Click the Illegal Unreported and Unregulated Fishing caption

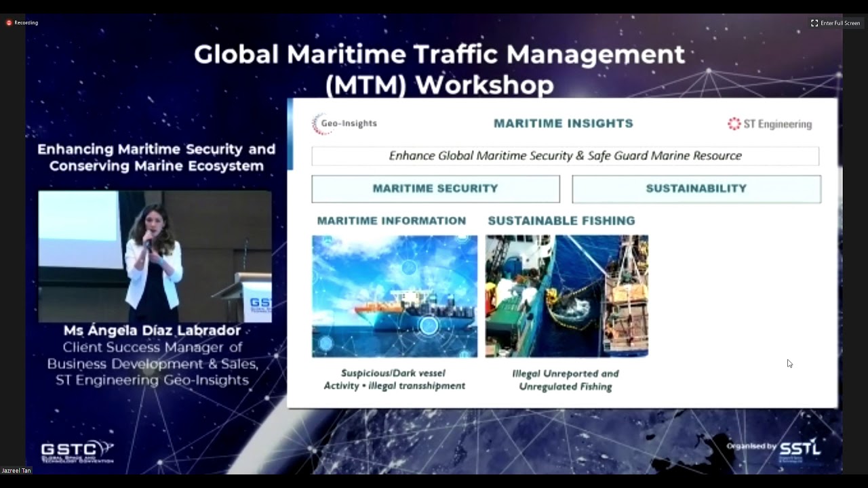(x=566, y=380)
